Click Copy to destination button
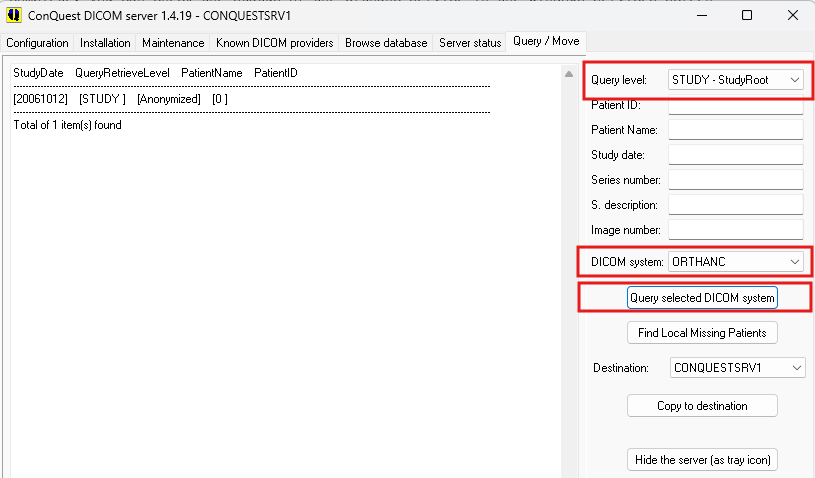The width and height of the screenshot is (815, 478). coord(702,406)
